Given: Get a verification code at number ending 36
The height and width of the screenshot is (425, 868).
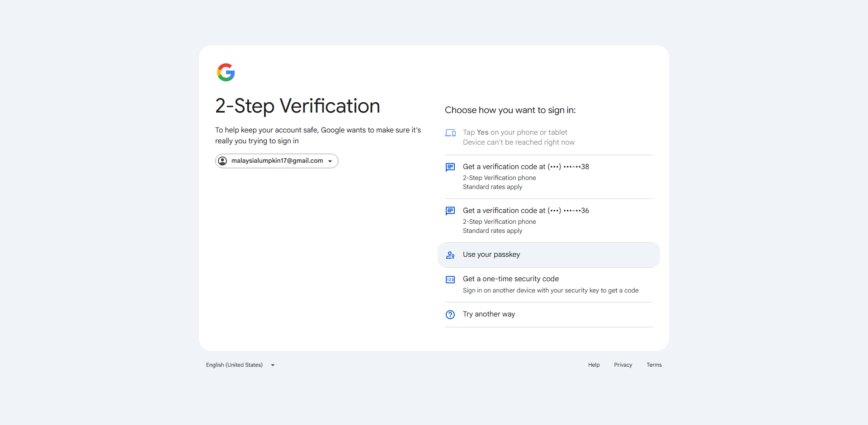Looking at the screenshot, I should pos(549,221).
